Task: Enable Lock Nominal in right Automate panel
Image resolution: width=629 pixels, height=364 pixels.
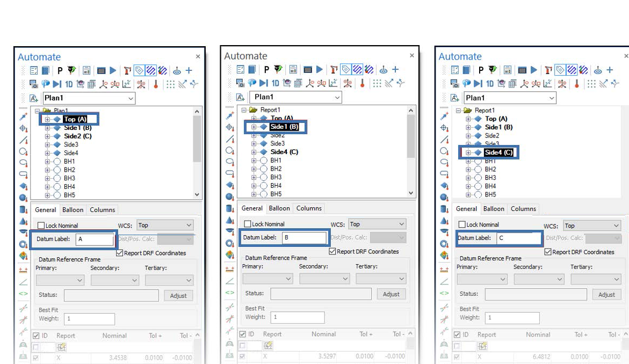Action: pyautogui.click(x=462, y=224)
